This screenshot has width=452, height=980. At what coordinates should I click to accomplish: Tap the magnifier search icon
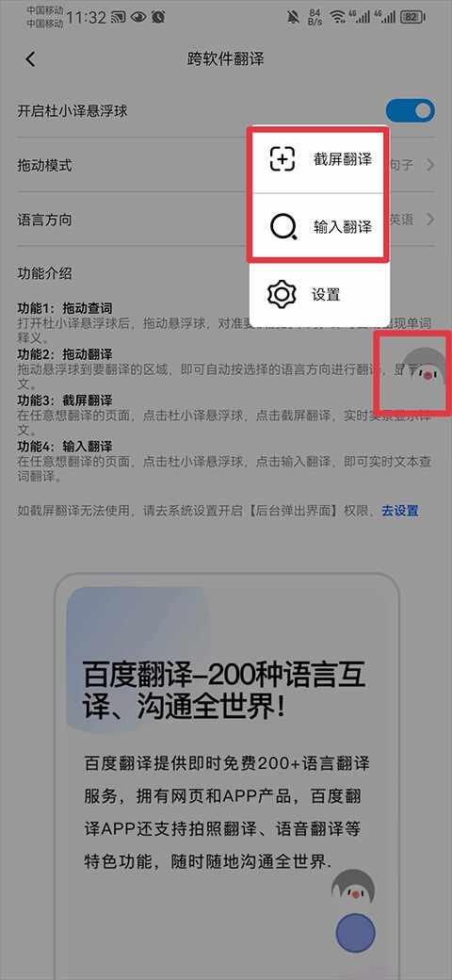coord(284,227)
